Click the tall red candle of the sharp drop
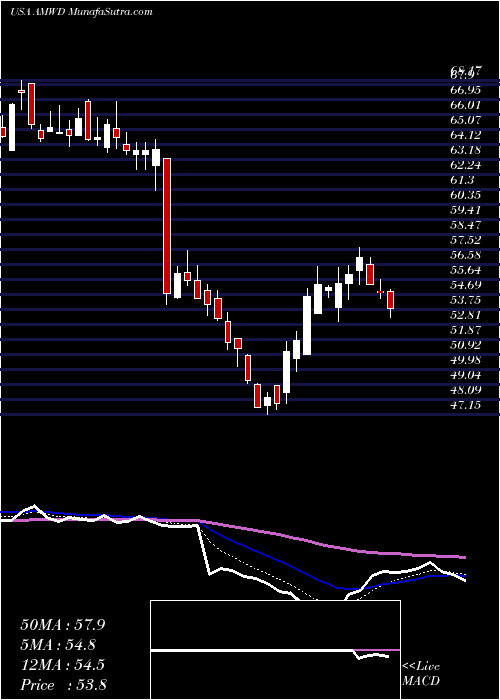Screen dimensions: 500x700 click(167, 226)
